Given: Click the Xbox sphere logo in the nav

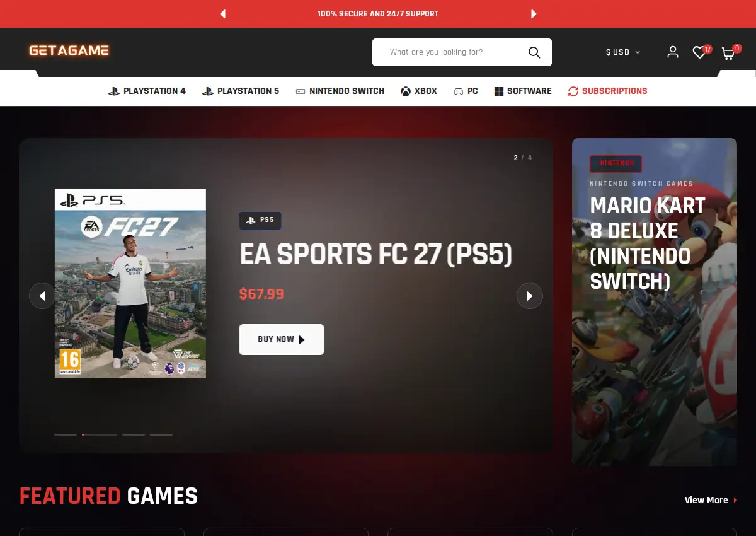Looking at the screenshot, I should 406,91.
